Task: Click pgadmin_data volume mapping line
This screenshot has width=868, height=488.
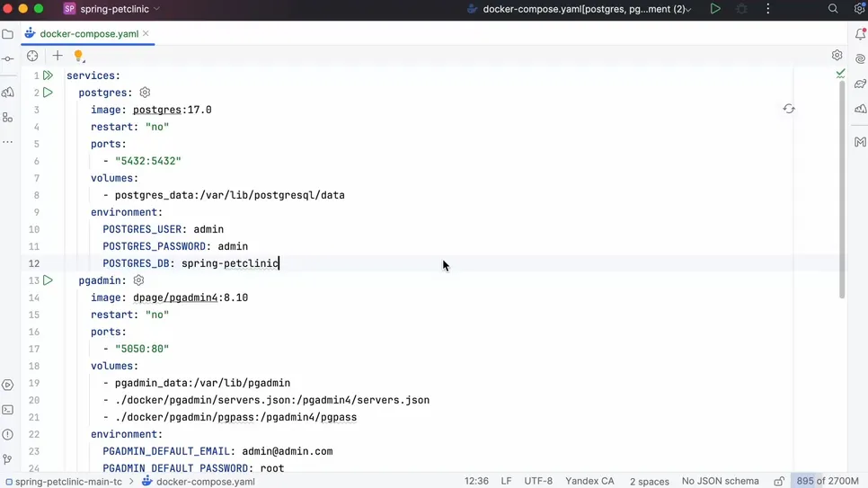Action: tap(202, 383)
